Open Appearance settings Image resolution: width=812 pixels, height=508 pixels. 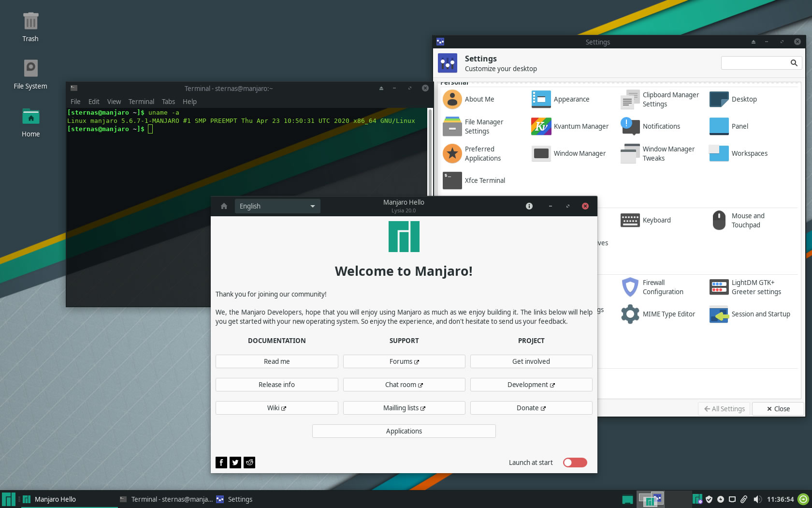click(x=560, y=99)
